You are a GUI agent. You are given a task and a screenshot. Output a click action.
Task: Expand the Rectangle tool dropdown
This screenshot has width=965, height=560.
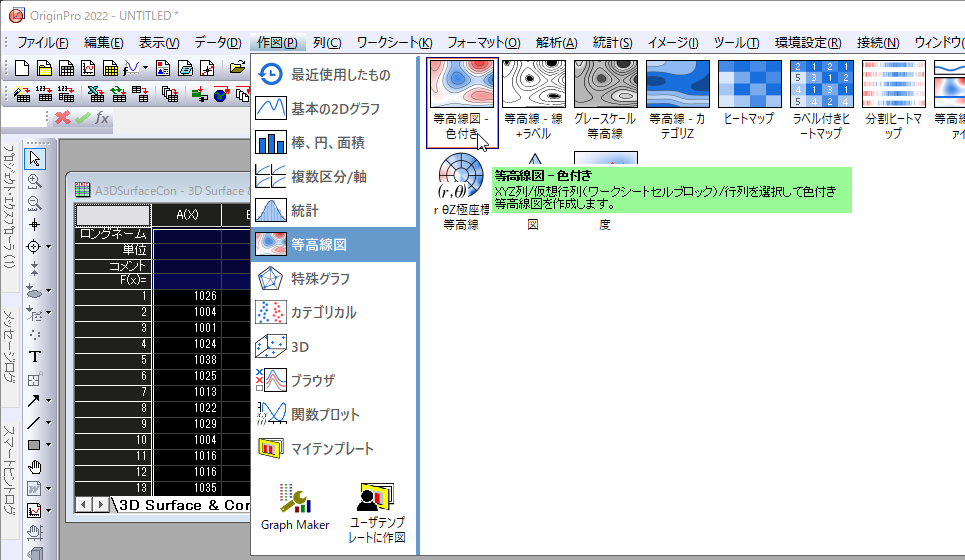click(x=49, y=445)
